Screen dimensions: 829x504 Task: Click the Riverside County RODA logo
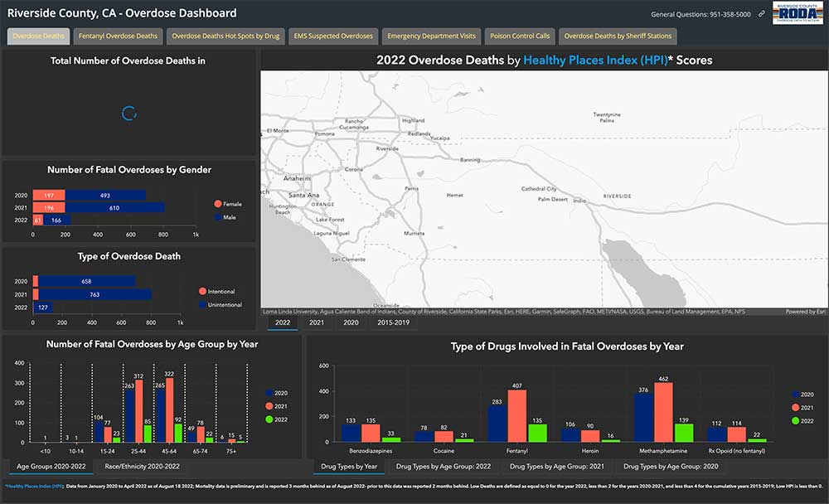click(x=797, y=13)
